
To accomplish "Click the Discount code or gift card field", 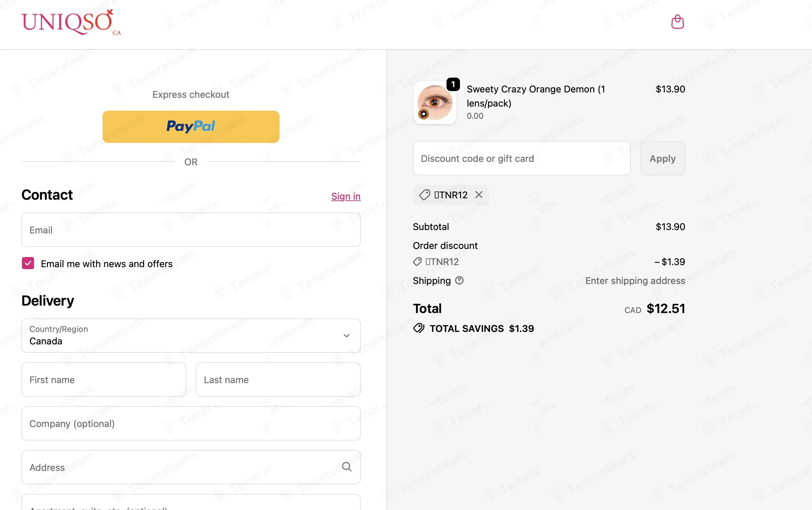I will (521, 158).
